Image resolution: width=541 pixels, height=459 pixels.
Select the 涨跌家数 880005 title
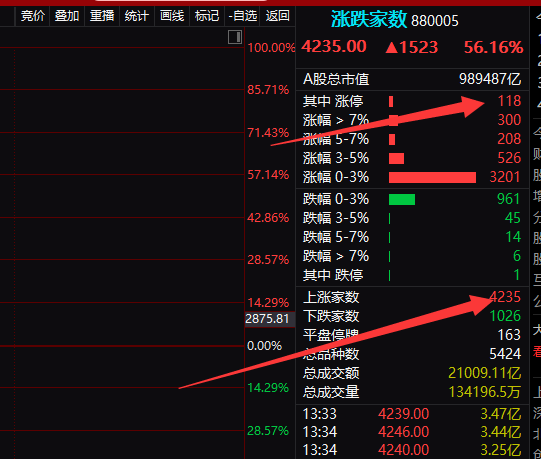coord(395,20)
